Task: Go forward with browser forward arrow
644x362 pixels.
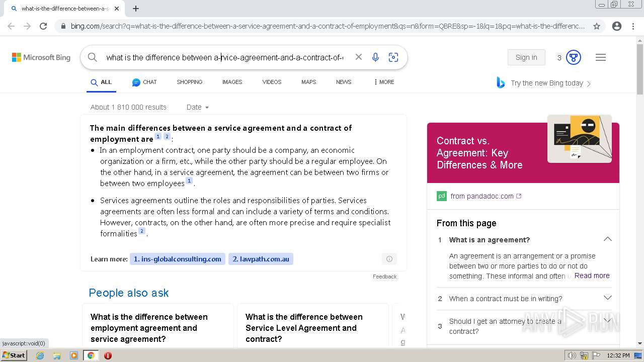Action: [27, 26]
